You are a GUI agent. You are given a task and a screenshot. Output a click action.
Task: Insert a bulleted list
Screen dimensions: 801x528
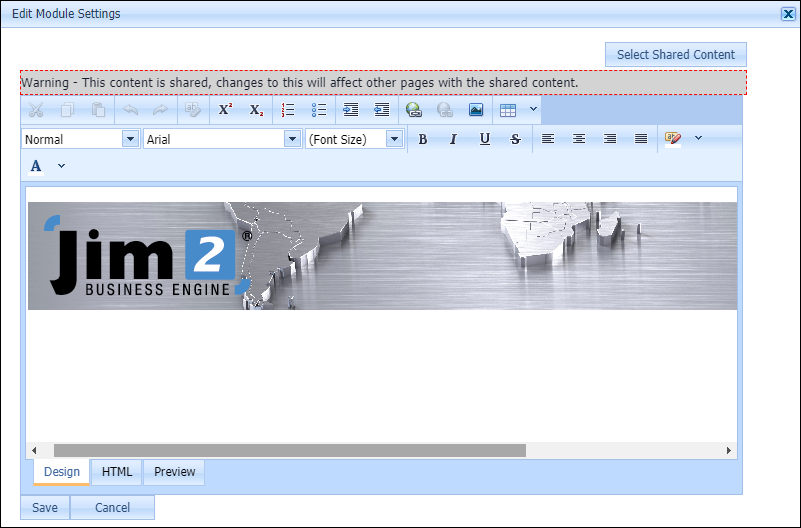[x=319, y=110]
